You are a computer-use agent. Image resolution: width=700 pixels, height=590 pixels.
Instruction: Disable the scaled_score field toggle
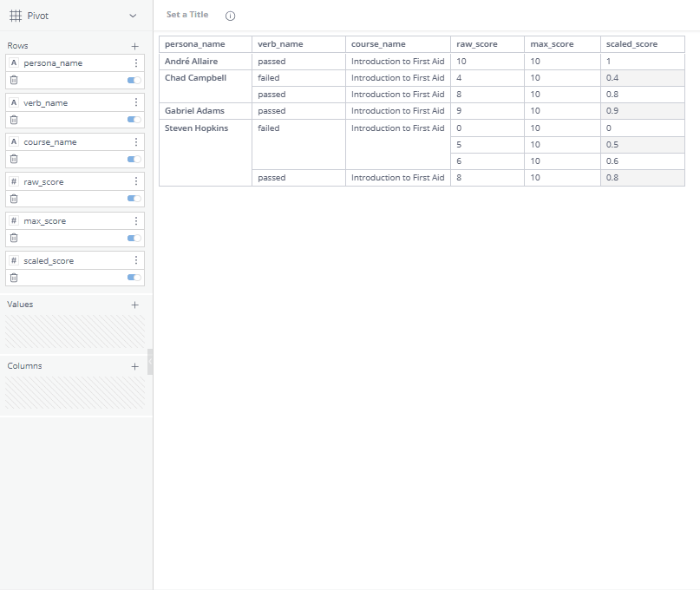coord(134,278)
